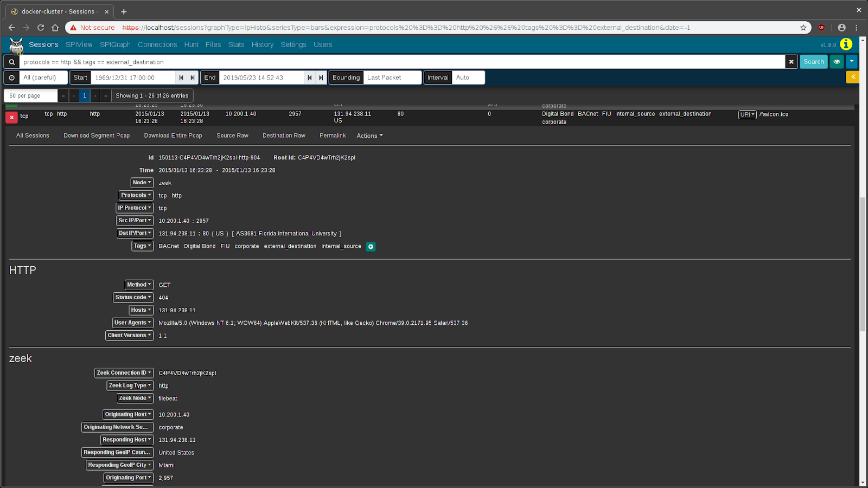
Task: Click the info icon in the top right corner
Action: (x=846, y=44)
